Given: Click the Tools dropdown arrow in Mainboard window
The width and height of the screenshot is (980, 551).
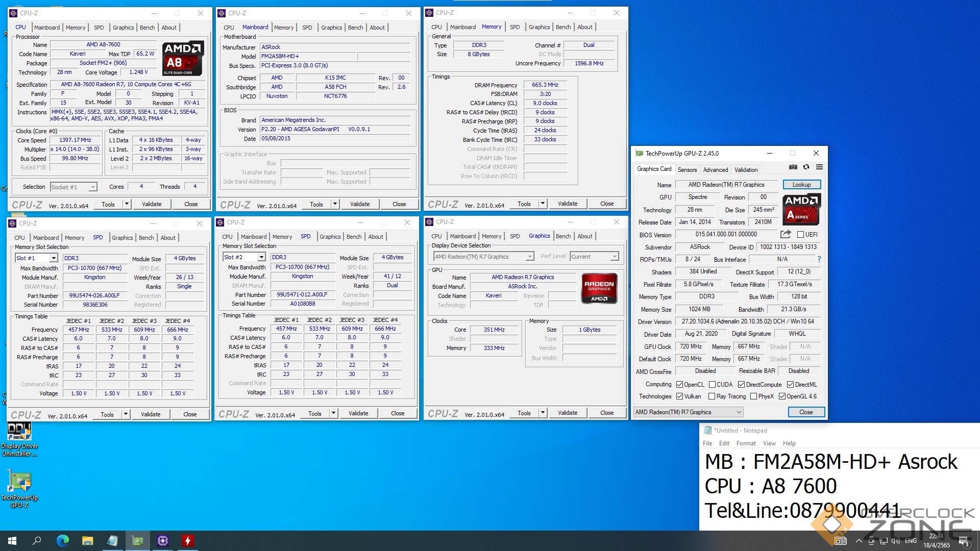Looking at the screenshot, I should point(335,204).
